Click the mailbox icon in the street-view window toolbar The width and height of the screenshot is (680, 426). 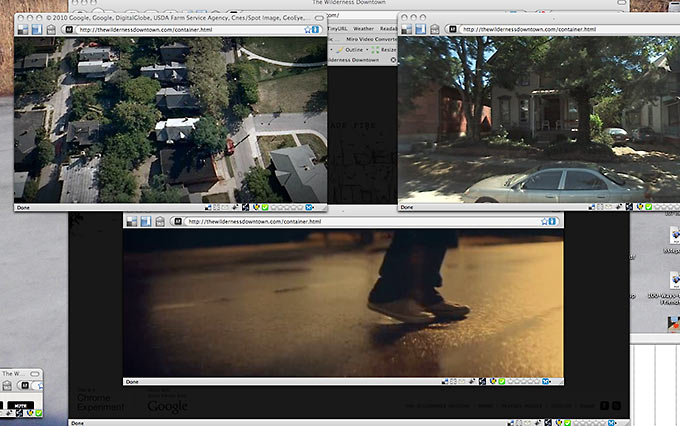click(x=435, y=29)
